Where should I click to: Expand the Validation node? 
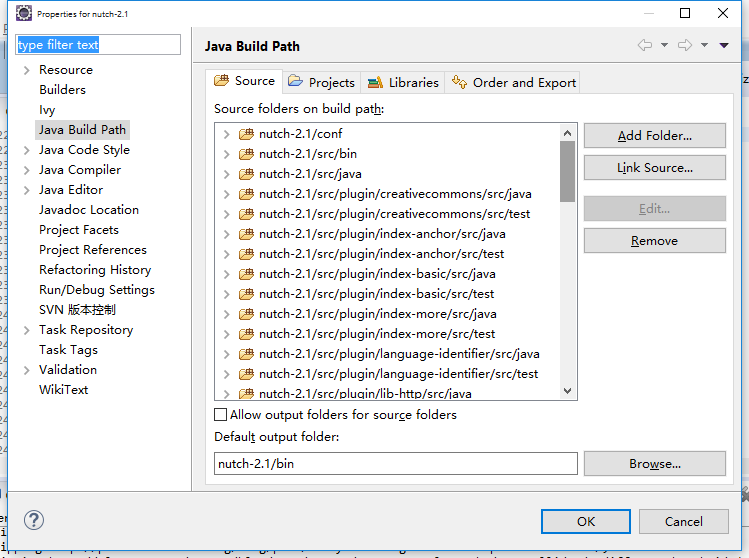(27, 370)
